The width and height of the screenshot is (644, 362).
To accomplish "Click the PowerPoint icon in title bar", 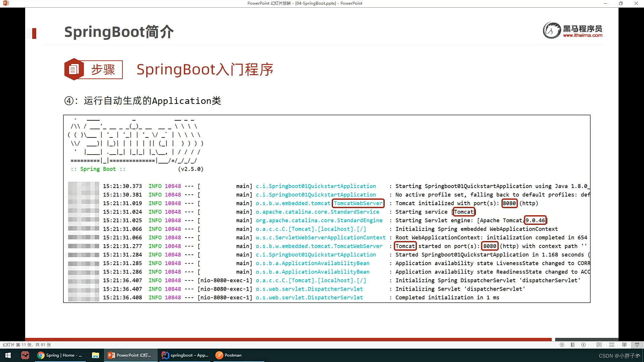I will [6, 3].
